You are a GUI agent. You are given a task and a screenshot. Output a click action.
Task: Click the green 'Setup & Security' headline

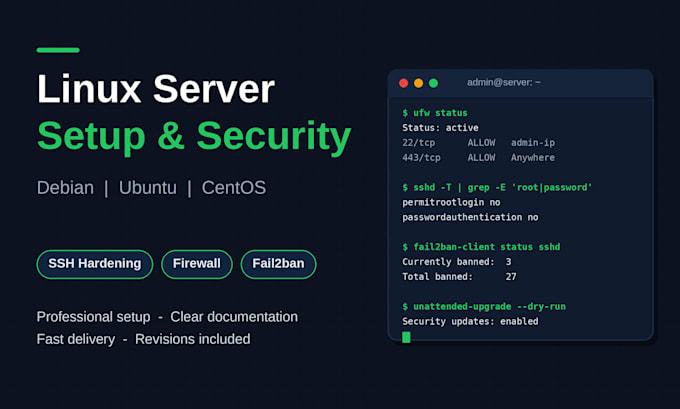tap(194, 137)
